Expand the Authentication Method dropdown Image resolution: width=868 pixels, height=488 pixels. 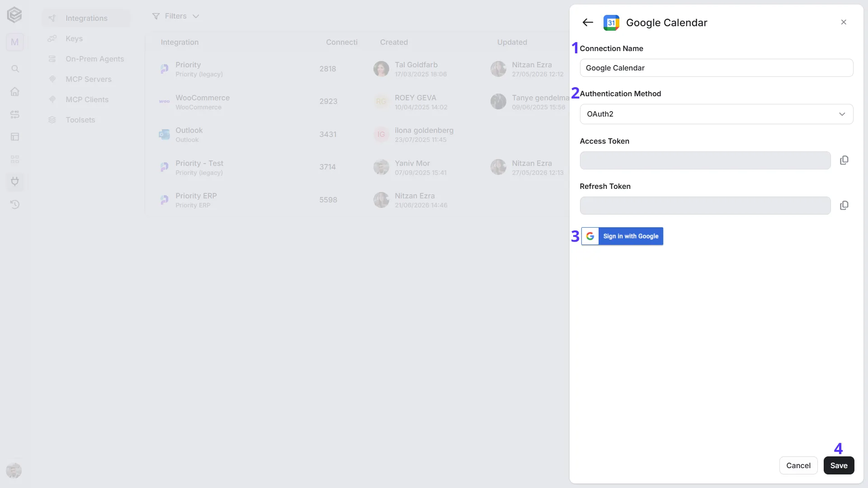pos(717,114)
